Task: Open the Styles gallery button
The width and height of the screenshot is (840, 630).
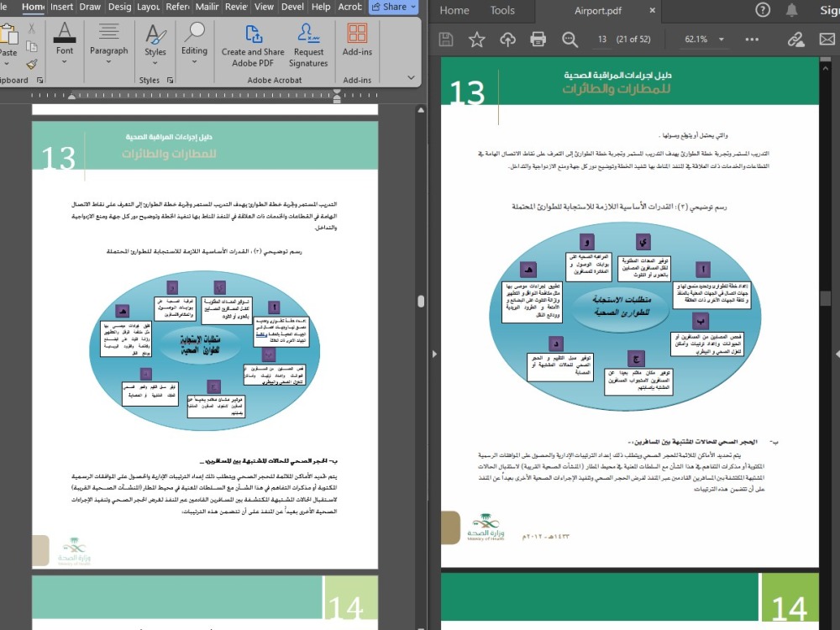Action: [155, 43]
